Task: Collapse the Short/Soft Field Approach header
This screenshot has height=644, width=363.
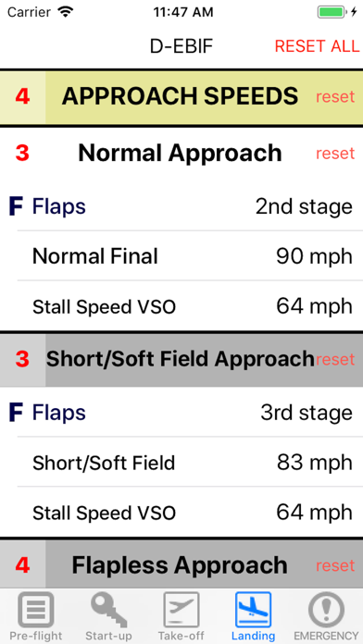Action: (181, 359)
